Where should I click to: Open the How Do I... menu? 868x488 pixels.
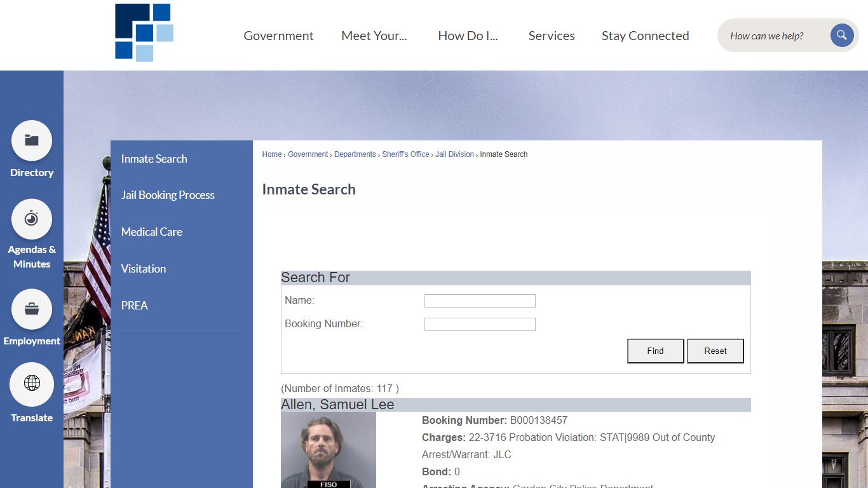(468, 36)
